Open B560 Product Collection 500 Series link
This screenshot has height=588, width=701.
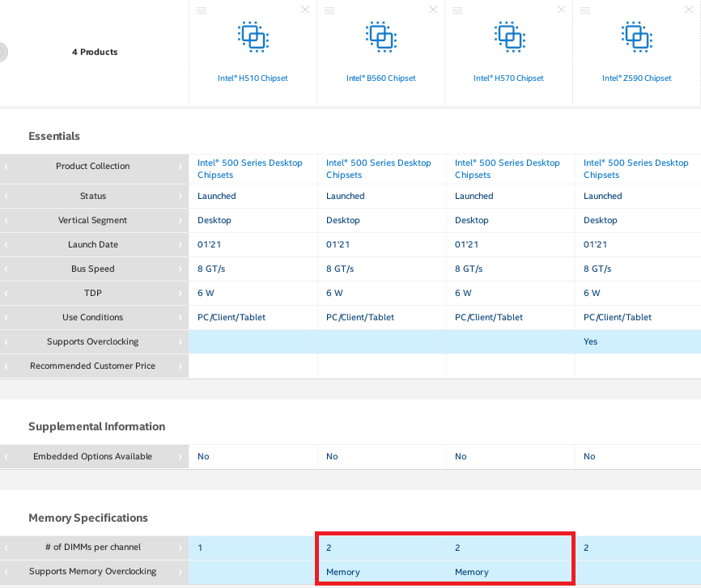(x=379, y=169)
